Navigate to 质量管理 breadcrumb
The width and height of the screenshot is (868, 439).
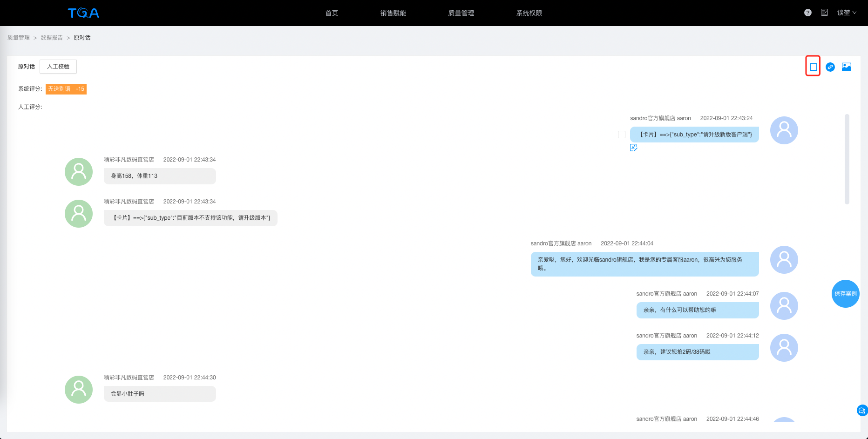tap(19, 38)
